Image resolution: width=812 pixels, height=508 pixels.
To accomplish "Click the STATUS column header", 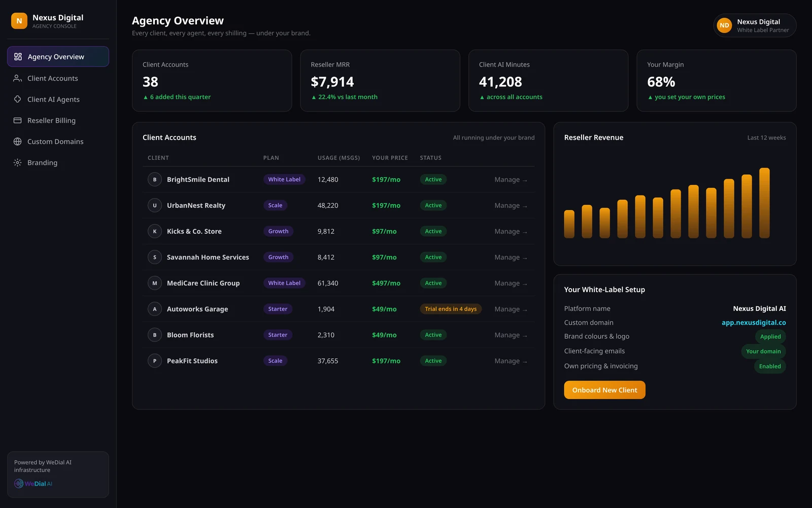I will click(x=430, y=158).
